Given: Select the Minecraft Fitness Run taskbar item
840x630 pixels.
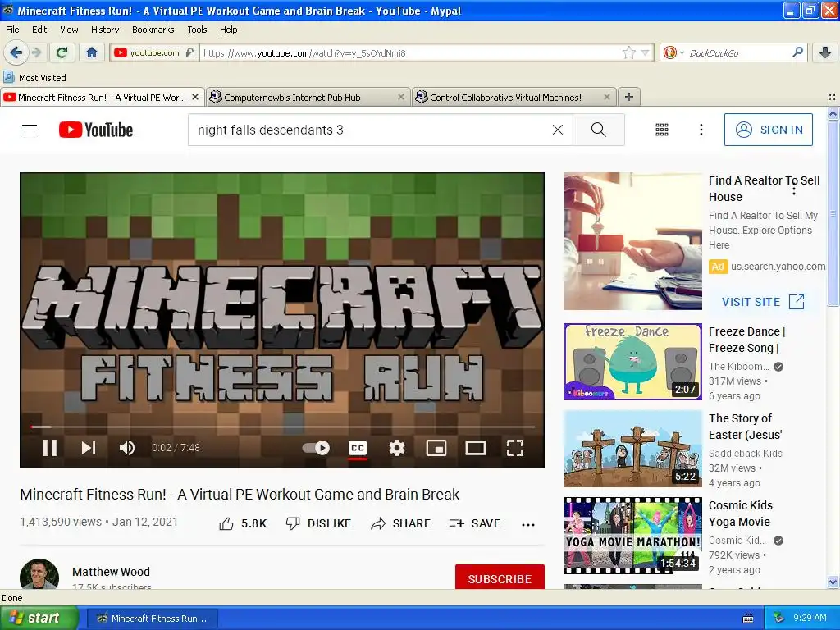Looking at the screenshot, I should click(x=152, y=619).
